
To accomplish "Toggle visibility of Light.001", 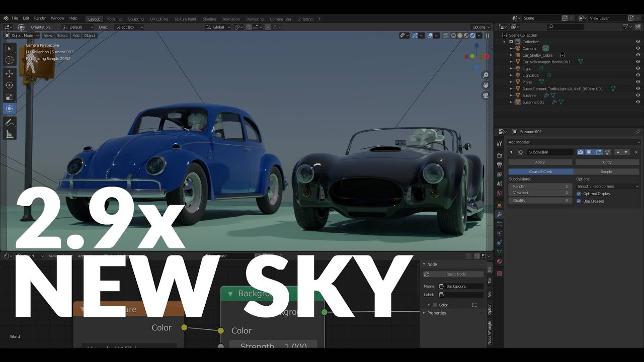I will pyautogui.click(x=638, y=75).
